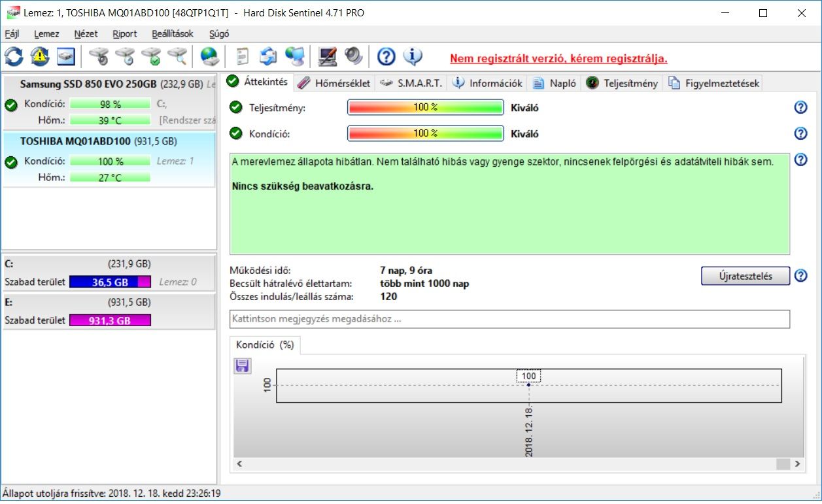
Task: Select the E: partition entry
Action: [110, 311]
